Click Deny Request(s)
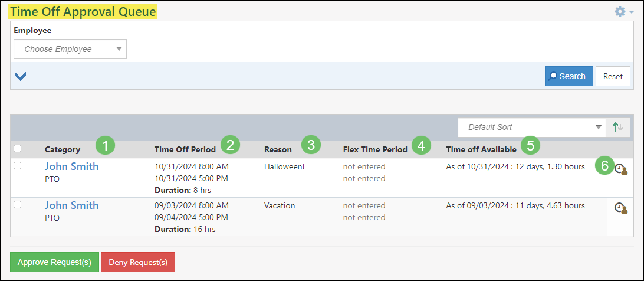This screenshot has width=644, height=281. (138, 262)
